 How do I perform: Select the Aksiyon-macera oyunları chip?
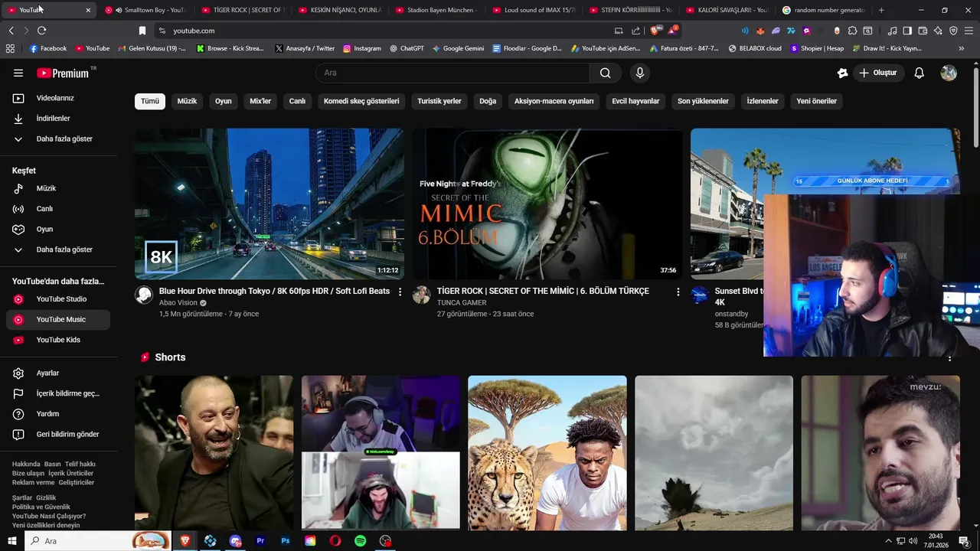click(x=554, y=101)
